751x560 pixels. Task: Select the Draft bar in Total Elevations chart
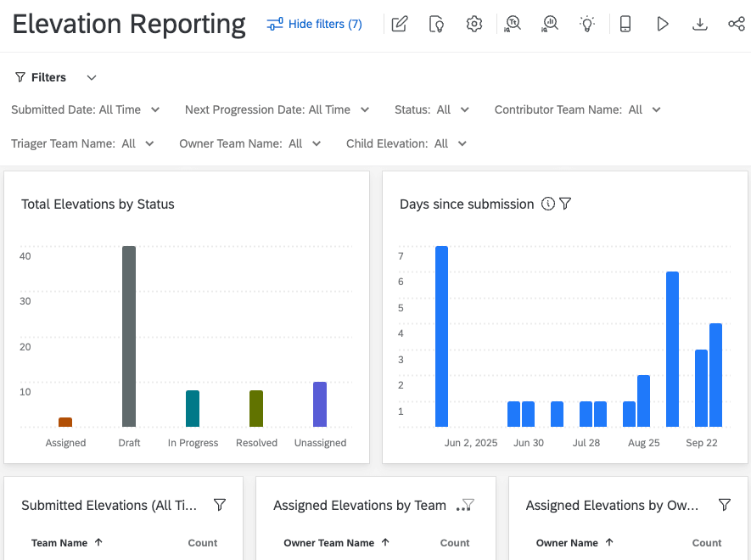point(129,335)
